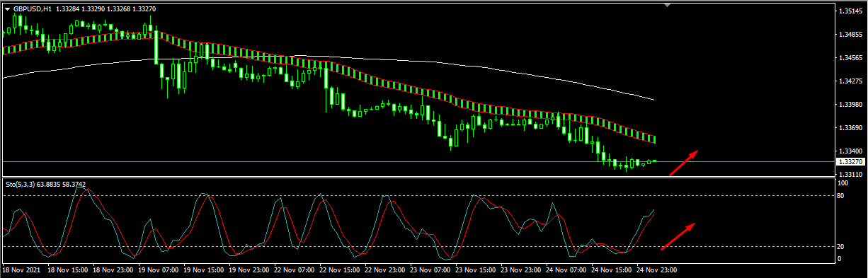This screenshot has height=278, width=868.
Task: Click the 18 Nov 2021 date label
Action: tap(21, 270)
